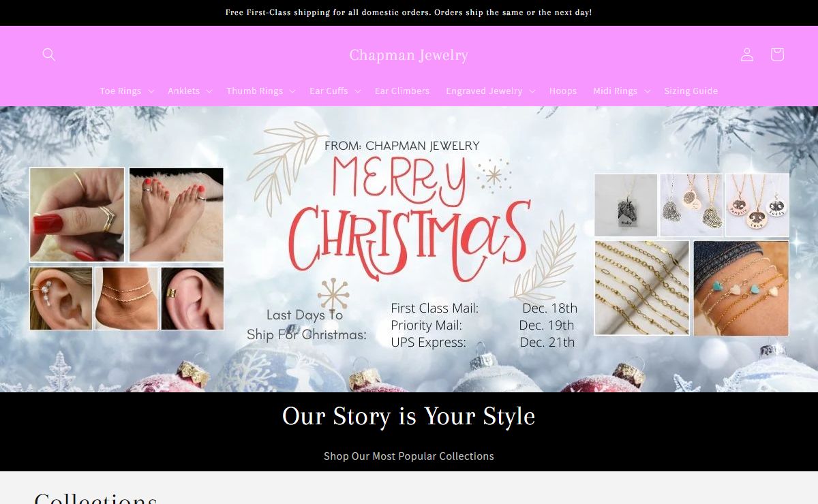Click the fingerprint heart necklaces photo
This screenshot has height=504, width=818.
pos(691,205)
